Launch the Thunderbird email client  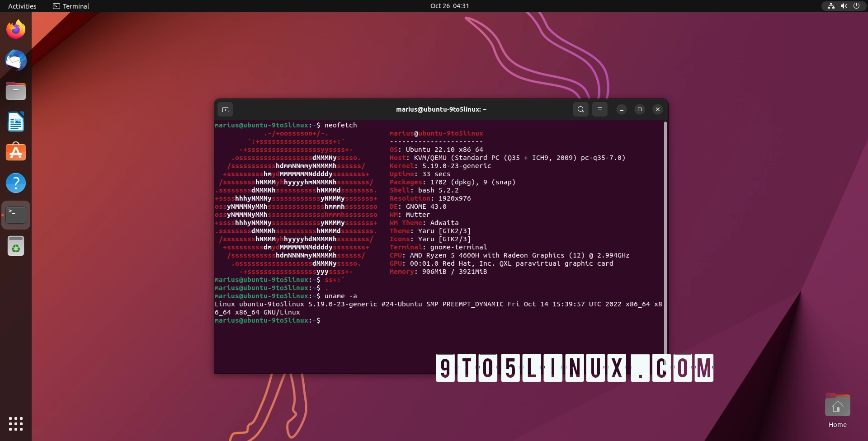pos(16,60)
